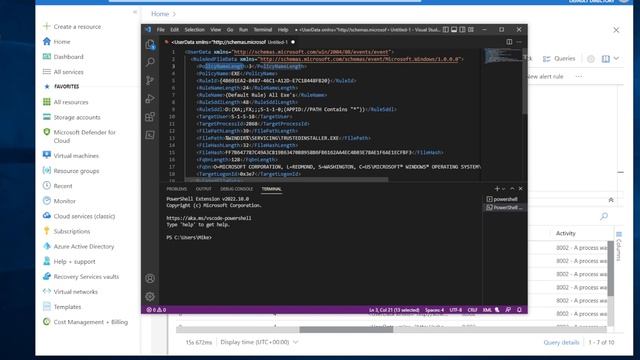Click the editor horizontal scrollbar in VS Code
640x360 pixels.
tap(287, 180)
